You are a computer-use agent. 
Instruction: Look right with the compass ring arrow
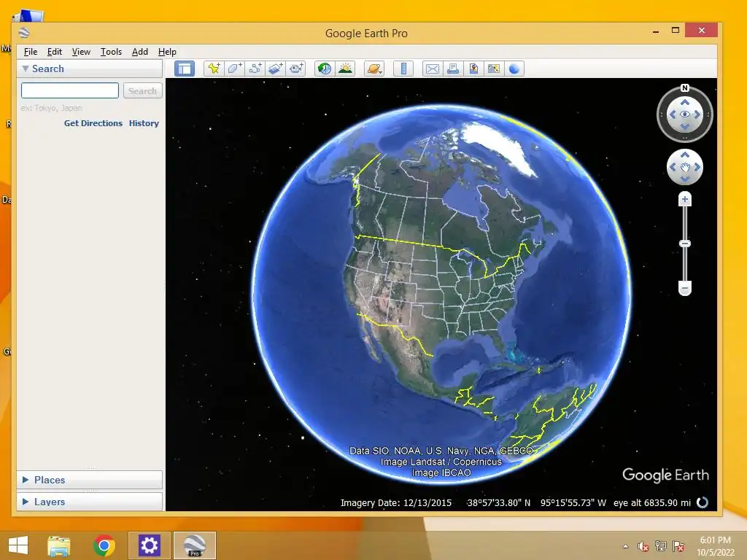697,114
